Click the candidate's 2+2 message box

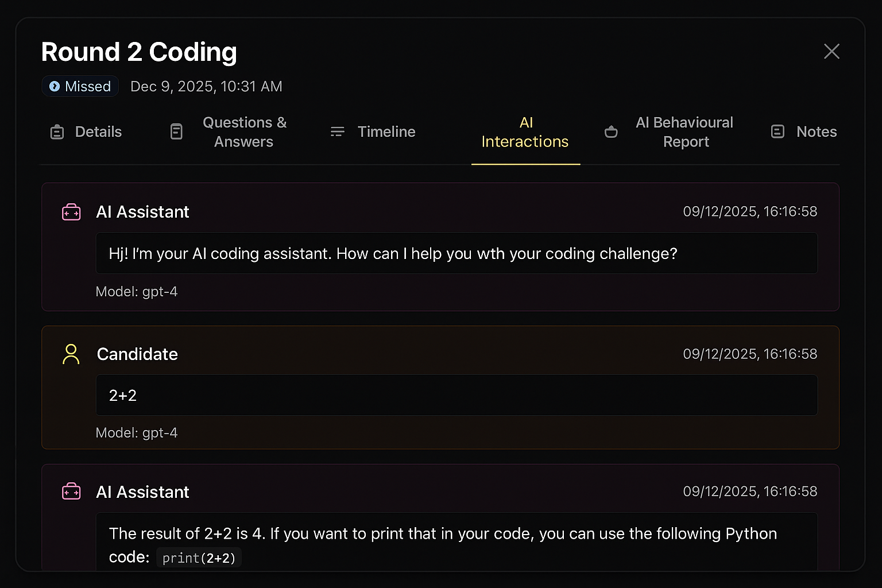click(457, 396)
